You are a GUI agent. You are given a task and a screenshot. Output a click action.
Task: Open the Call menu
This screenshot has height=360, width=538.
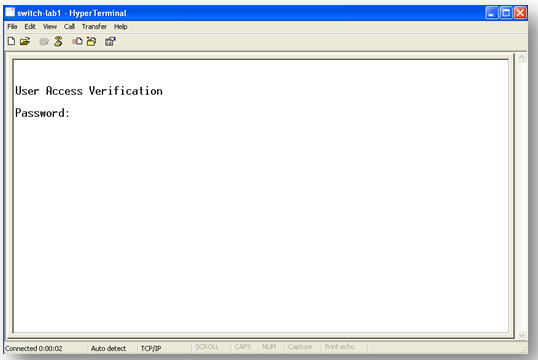69,26
